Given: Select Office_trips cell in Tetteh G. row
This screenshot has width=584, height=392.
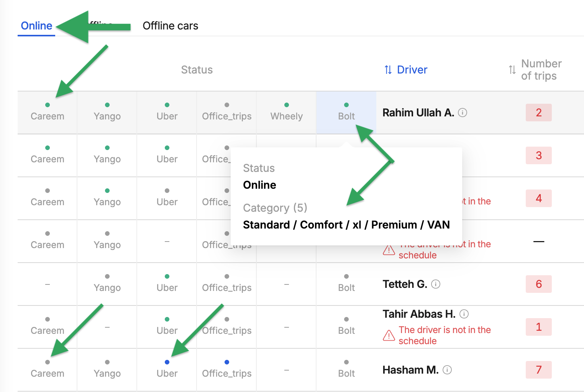Looking at the screenshot, I should tap(227, 284).
